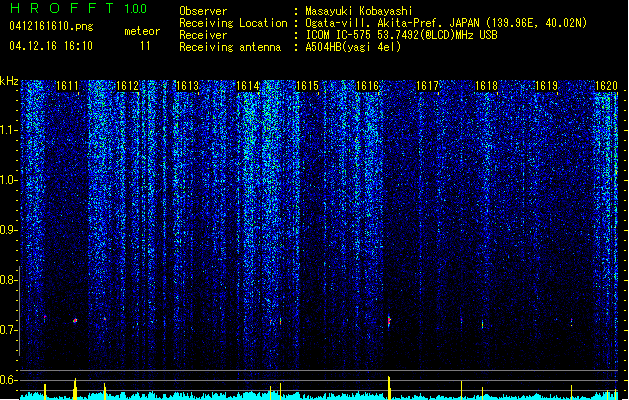
Task: Click the 1.1 kHz frequency label
Action: pyautogui.click(x=8, y=130)
